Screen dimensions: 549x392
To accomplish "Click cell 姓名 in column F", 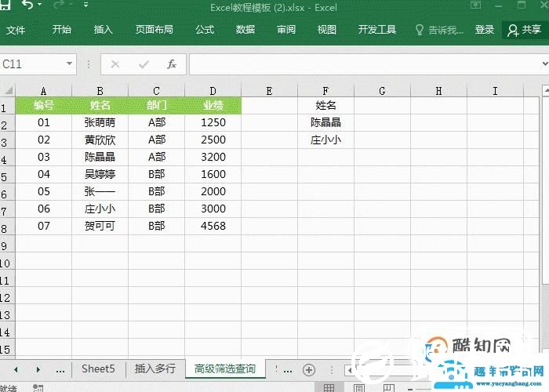I will (x=325, y=105).
